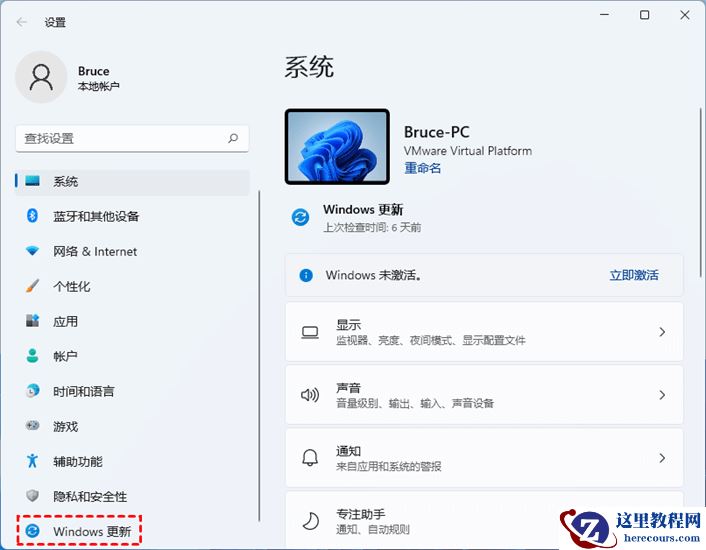The width and height of the screenshot is (706, 550).
Task: Select Windows 更新 in the sidebar
Action: pos(79,531)
